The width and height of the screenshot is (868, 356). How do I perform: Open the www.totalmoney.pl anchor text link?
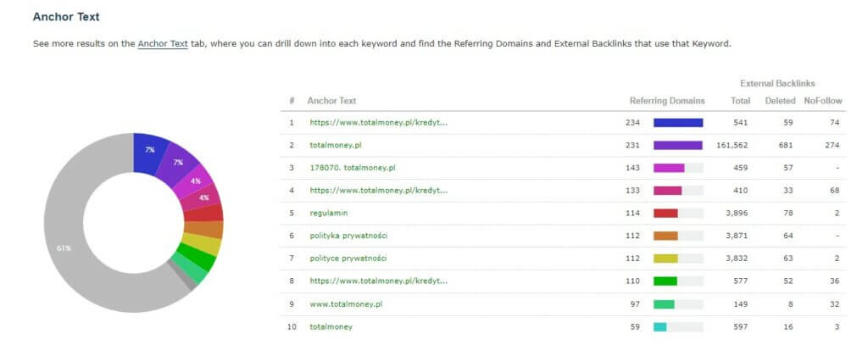(x=346, y=303)
